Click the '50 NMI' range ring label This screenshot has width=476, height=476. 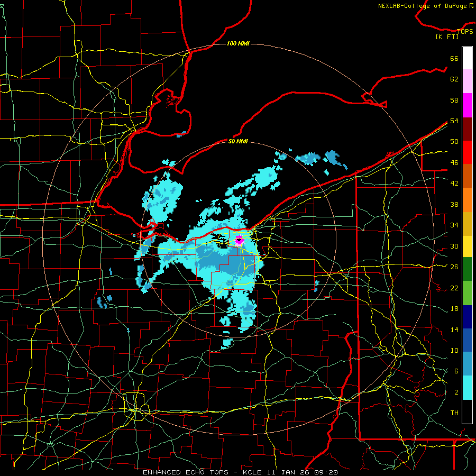238,141
